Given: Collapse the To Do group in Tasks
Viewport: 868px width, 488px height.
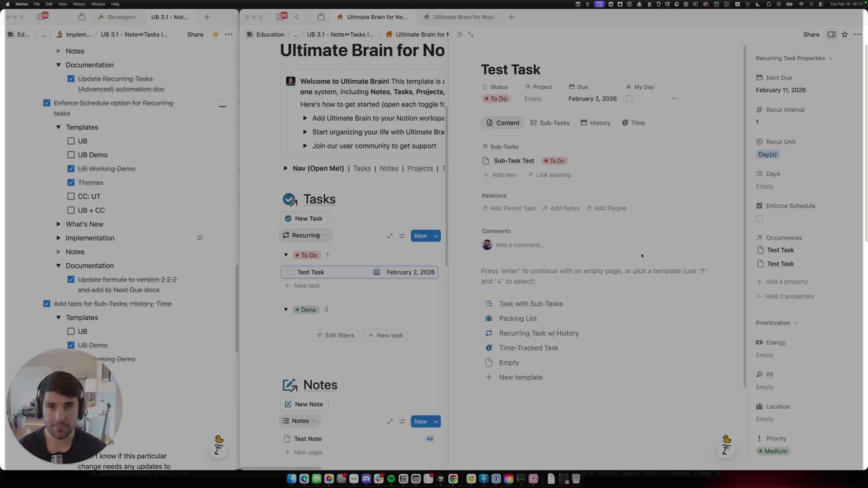Looking at the screenshot, I should tap(285, 255).
